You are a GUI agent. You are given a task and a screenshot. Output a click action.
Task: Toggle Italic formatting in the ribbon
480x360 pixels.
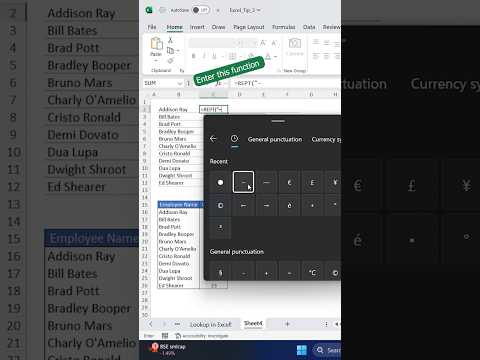pos(204,56)
